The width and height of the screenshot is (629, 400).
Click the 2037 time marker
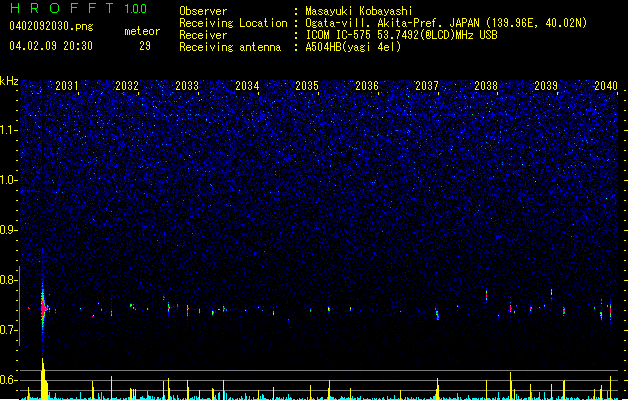427,85
